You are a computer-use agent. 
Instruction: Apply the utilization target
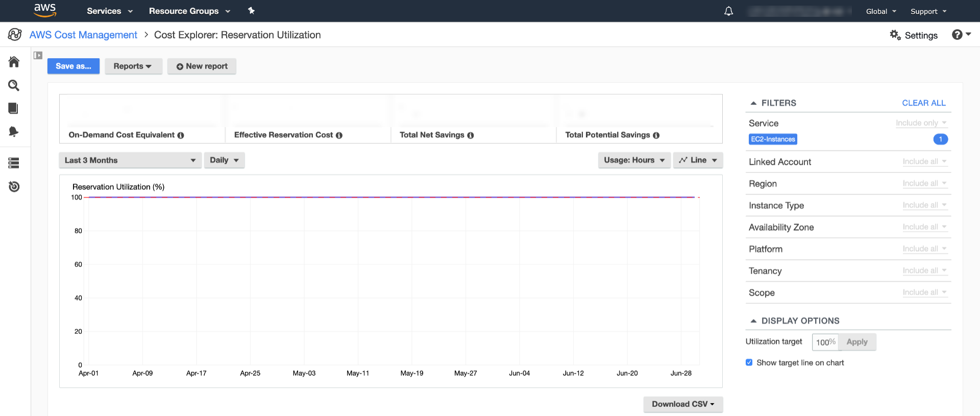click(x=857, y=342)
